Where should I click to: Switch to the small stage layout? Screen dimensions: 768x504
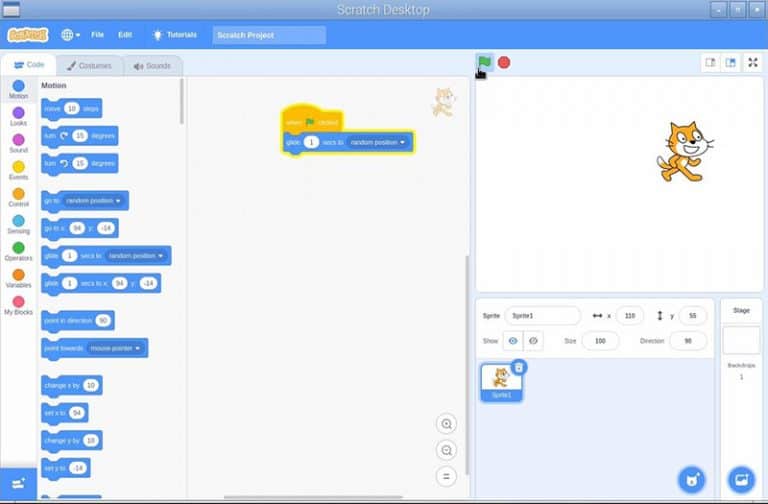(x=710, y=62)
